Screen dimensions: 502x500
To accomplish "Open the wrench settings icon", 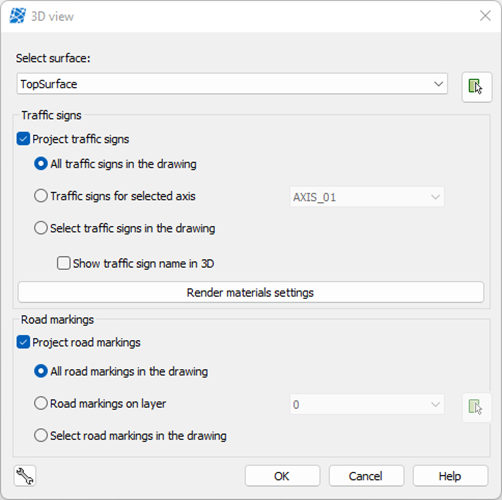I will tap(25, 476).
